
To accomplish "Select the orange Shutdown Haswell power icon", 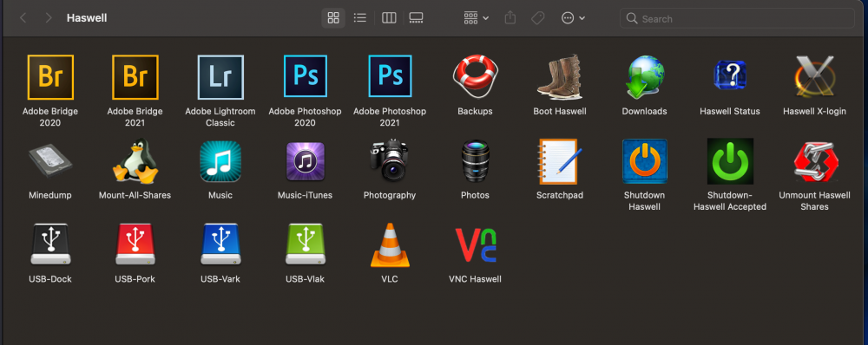I will pyautogui.click(x=645, y=161).
